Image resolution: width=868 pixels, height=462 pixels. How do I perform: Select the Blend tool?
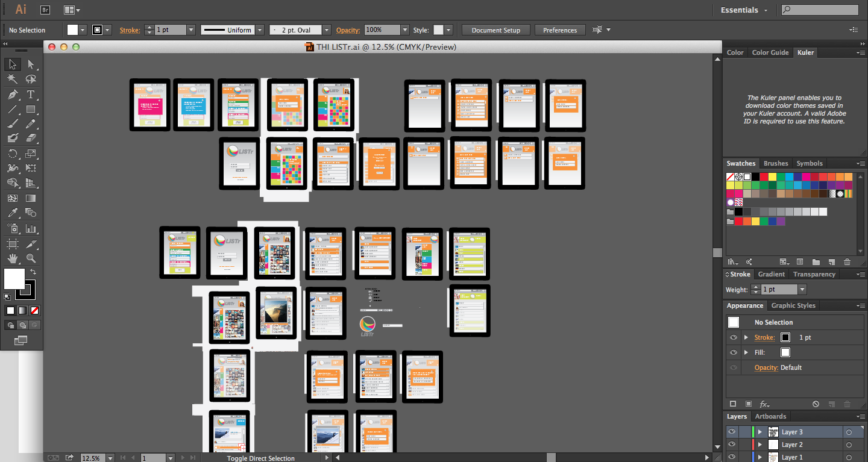pos(31,212)
